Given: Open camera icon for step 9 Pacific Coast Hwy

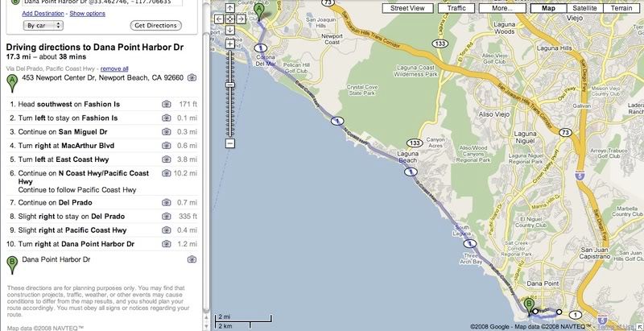Looking at the screenshot, I should coord(167,230).
